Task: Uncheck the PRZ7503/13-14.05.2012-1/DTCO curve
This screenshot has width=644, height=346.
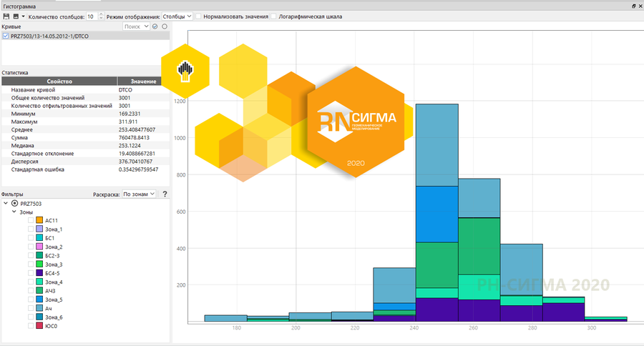Action: [x=6, y=36]
